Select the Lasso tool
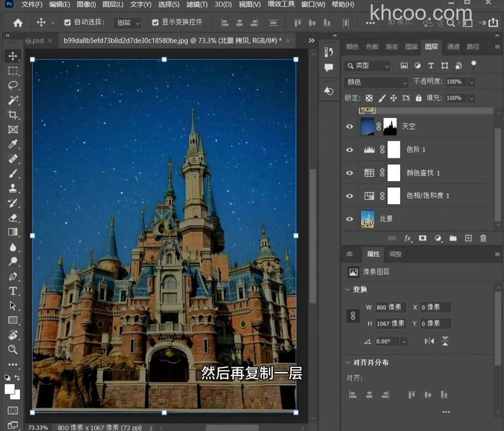 [13, 85]
